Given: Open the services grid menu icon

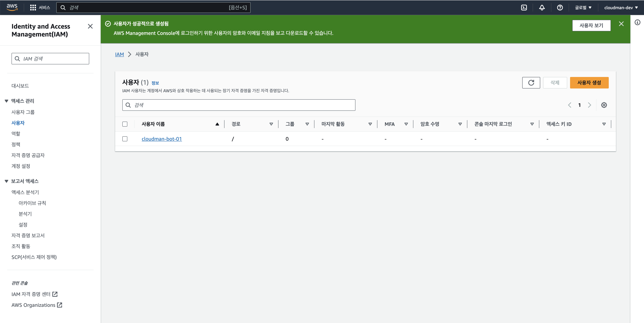Looking at the screenshot, I should click(x=33, y=8).
